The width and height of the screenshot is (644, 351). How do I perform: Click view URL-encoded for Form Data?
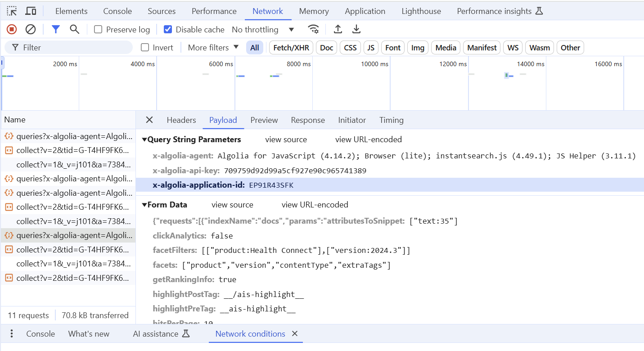(x=315, y=205)
